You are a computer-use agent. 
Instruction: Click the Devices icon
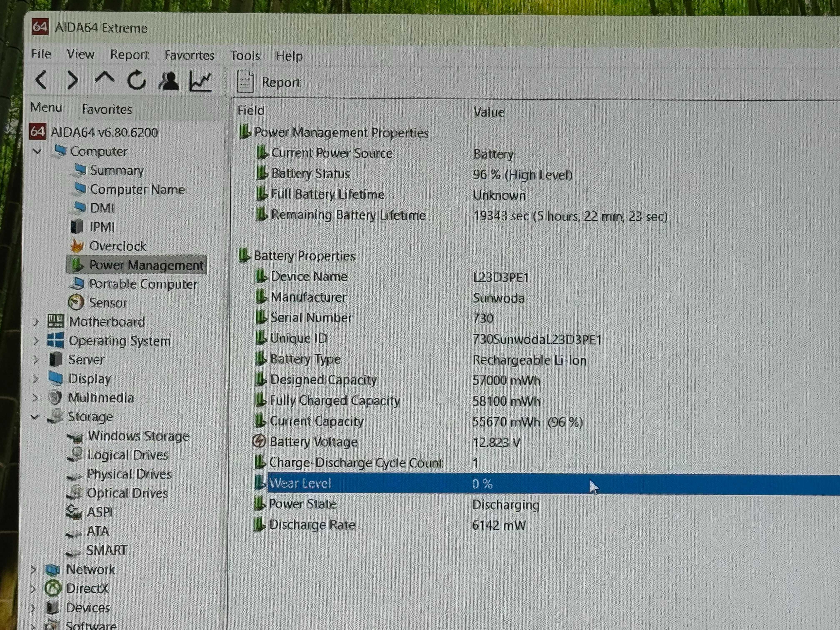point(52,607)
